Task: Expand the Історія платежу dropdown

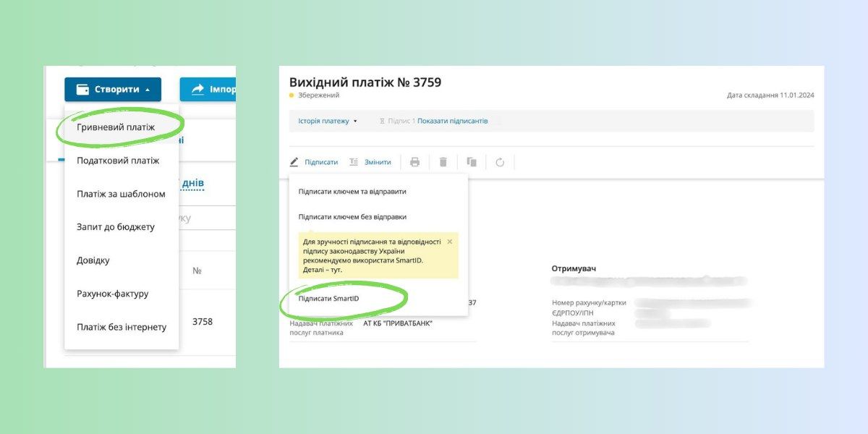Action: [x=328, y=121]
